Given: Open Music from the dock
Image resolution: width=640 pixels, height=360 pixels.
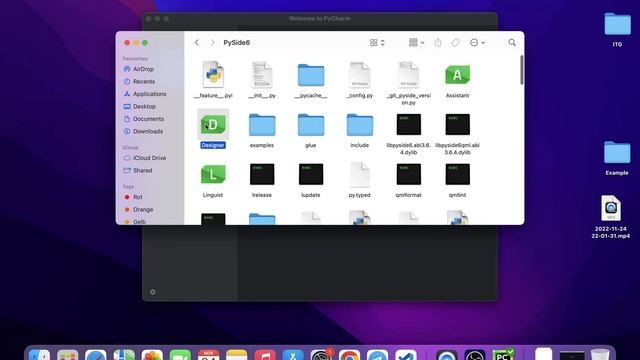Looking at the screenshot, I should pos(265,355).
